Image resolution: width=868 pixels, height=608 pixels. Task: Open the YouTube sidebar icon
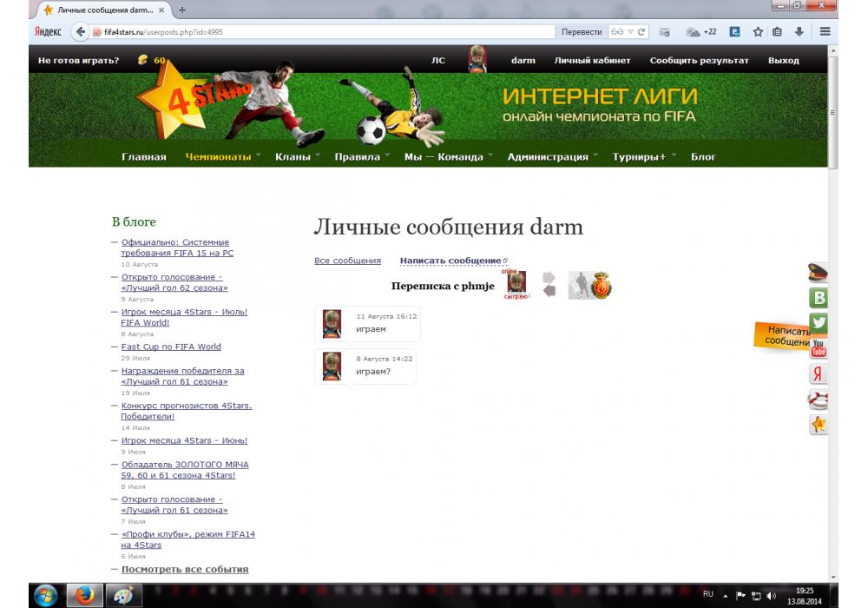tap(818, 349)
